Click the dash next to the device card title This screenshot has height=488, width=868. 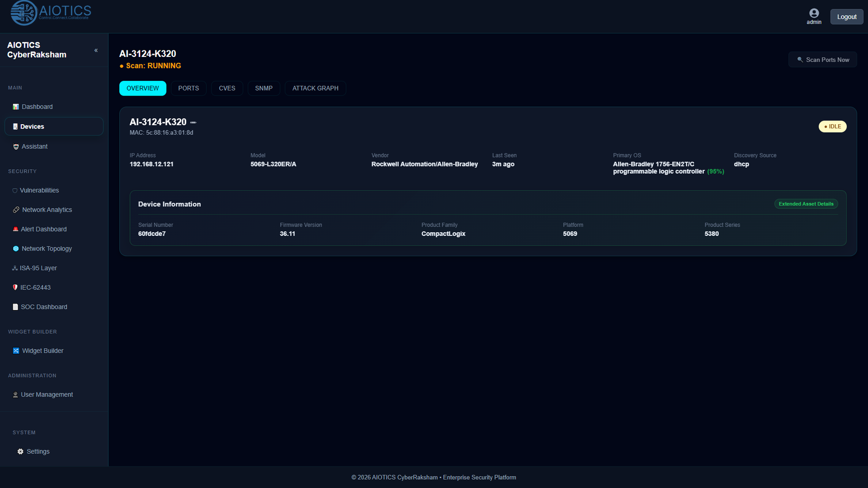tap(193, 123)
